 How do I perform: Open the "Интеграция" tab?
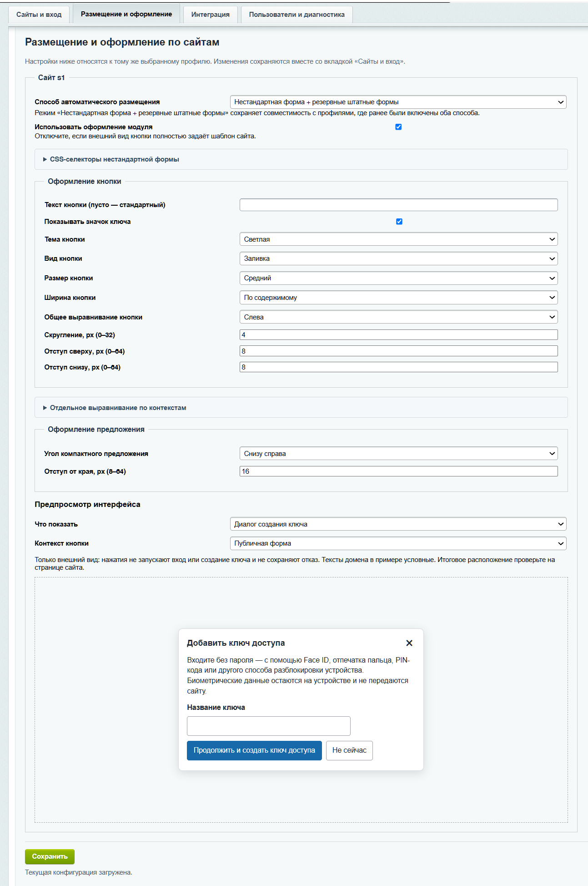click(x=211, y=15)
